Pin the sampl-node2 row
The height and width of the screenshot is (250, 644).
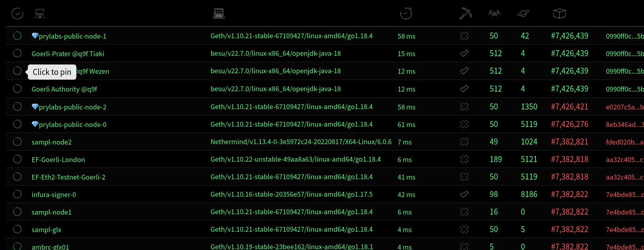[17, 142]
